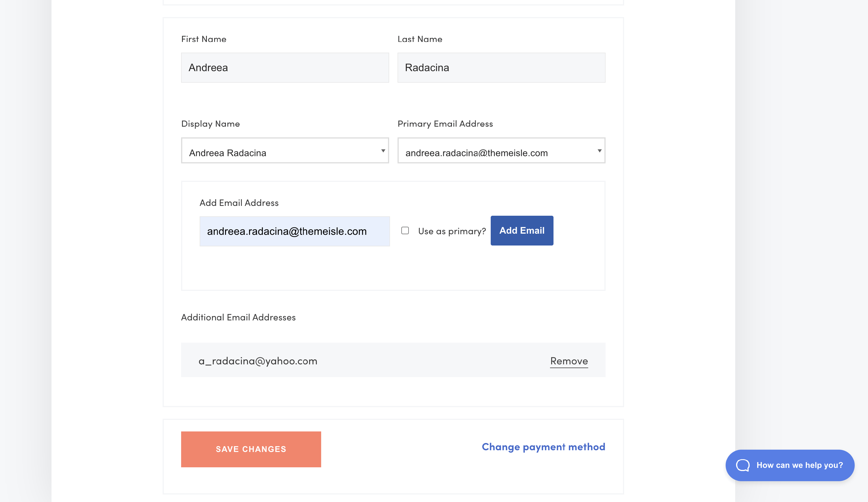Open the Primary Email Address dropdown
This screenshot has height=502, width=868.
501,150
